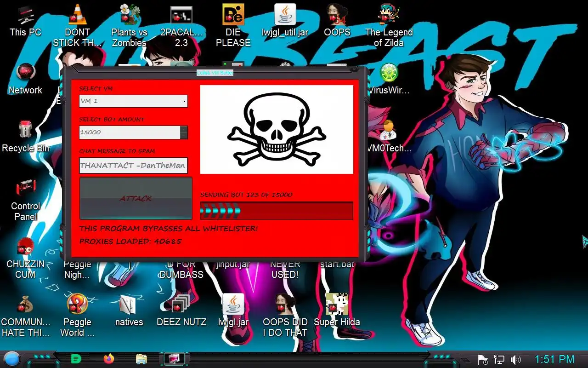Select the DONT STICK TH... desktop icon
Viewport: 588px width, 368px height.
[78, 25]
